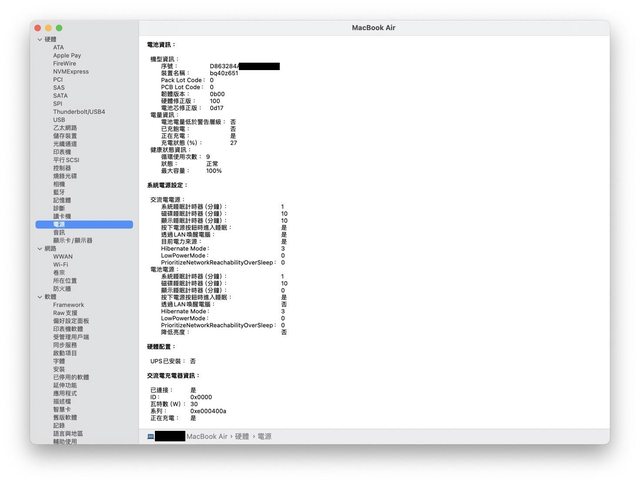640x484 pixels.
Task: Select 燒錄光碟 in the sidebar
Action: point(65,176)
